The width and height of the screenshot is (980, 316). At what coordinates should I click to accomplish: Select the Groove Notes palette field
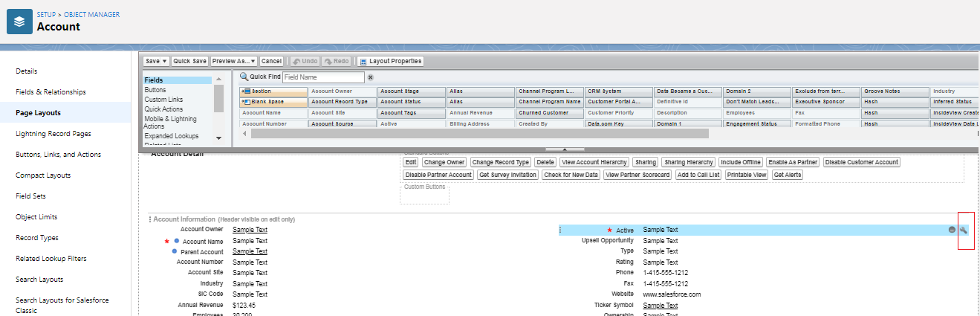pos(895,91)
